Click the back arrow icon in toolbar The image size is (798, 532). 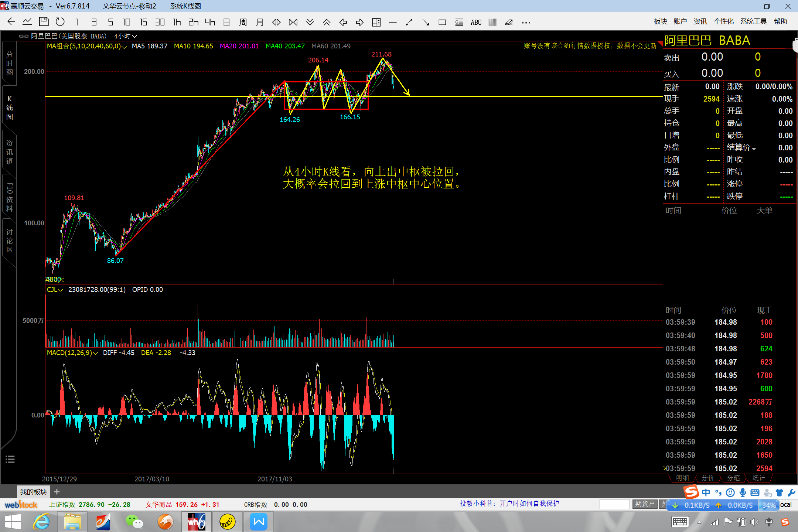(11, 22)
